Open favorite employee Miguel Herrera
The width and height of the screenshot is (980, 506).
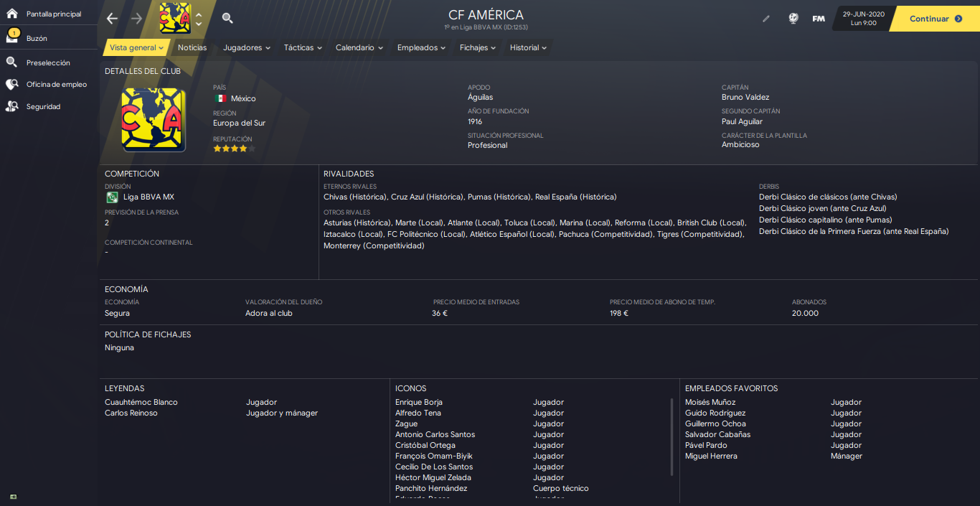coord(711,456)
